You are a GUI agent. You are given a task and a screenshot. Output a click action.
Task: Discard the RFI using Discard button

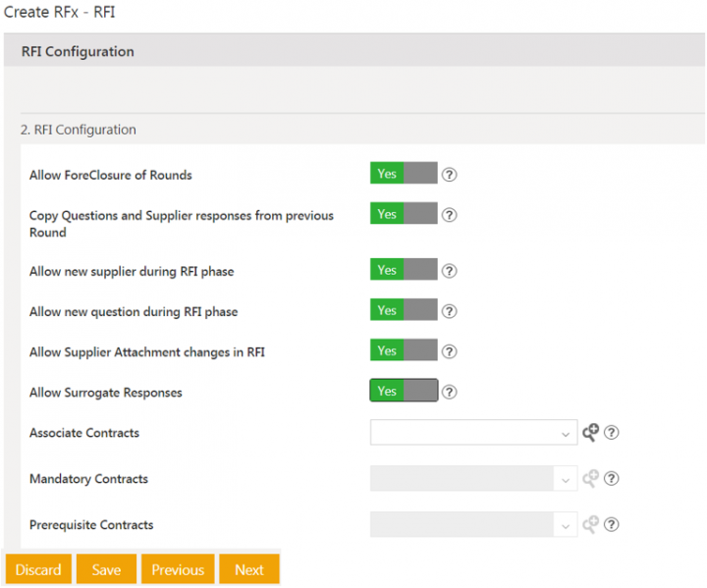click(38, 569)
